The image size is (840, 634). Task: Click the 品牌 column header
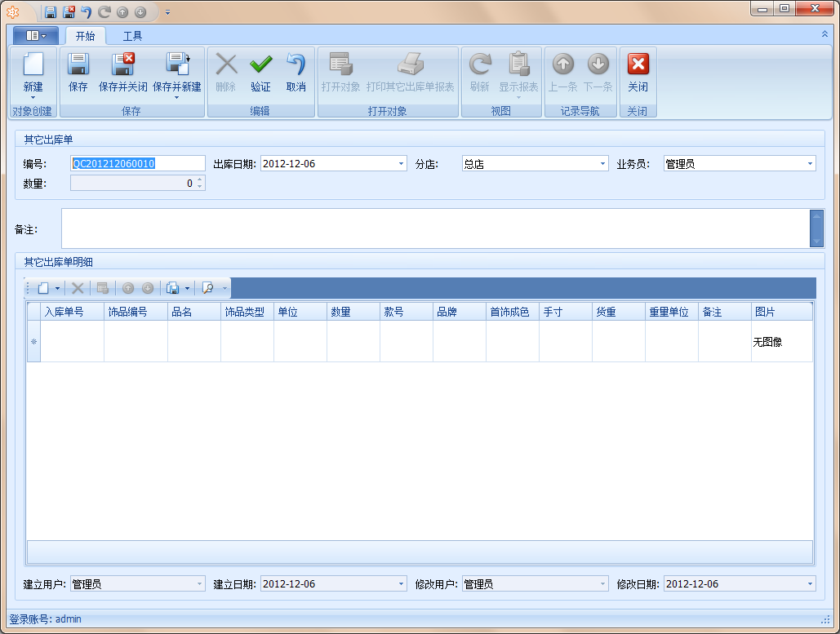pyautogui.click(x=460, y=312)
